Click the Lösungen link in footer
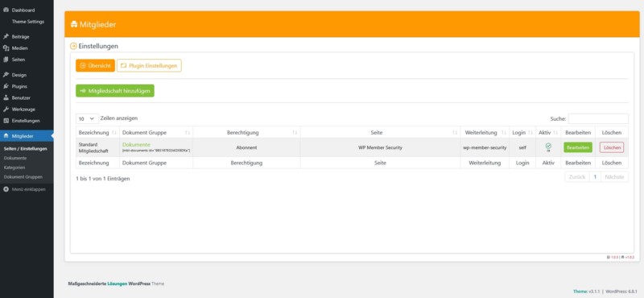 click(x=117, y=284)
